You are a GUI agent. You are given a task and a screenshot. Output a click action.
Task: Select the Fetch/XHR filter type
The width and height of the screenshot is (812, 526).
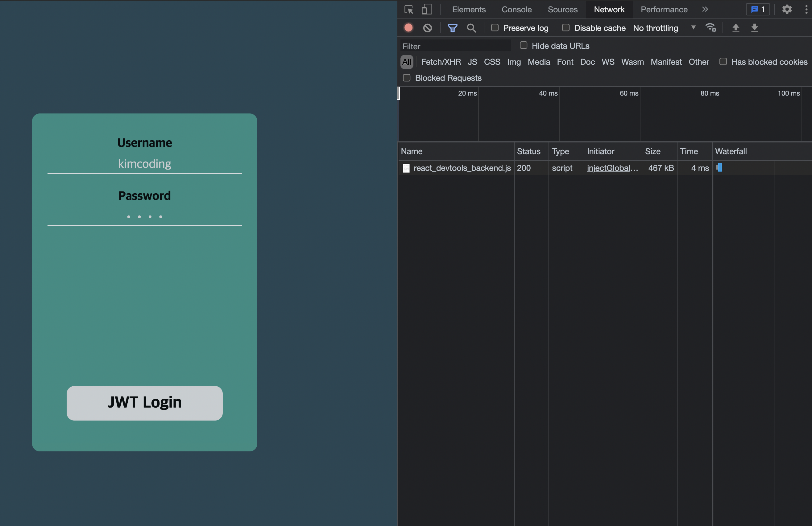[x=441, y=62]
